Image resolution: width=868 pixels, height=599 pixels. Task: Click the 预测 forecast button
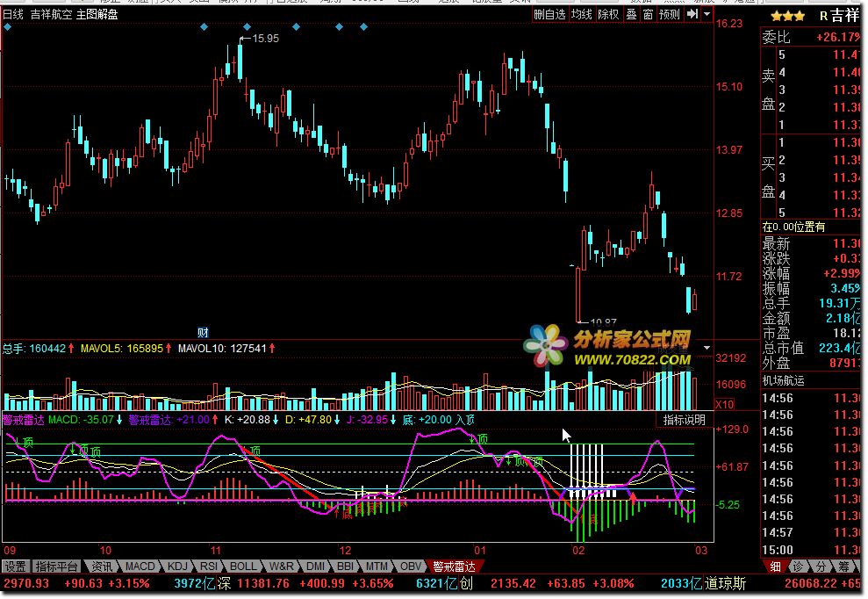tap(669, 14)
